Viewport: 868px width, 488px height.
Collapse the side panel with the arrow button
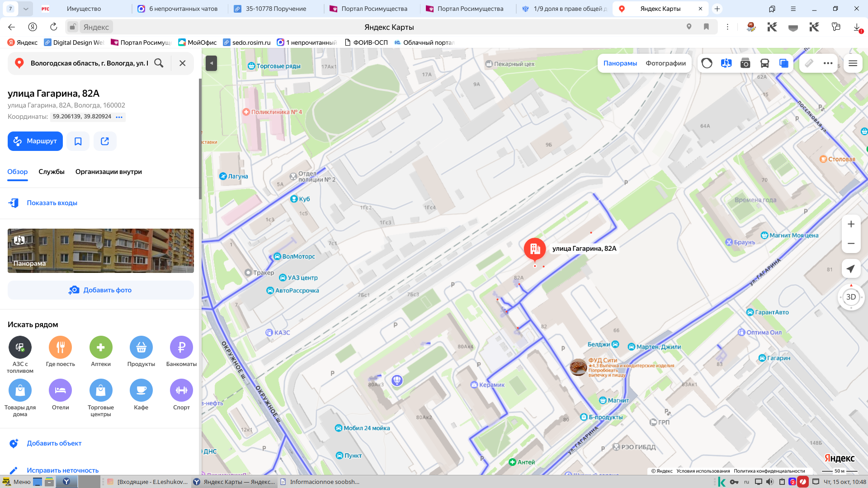tap(211, 63)
